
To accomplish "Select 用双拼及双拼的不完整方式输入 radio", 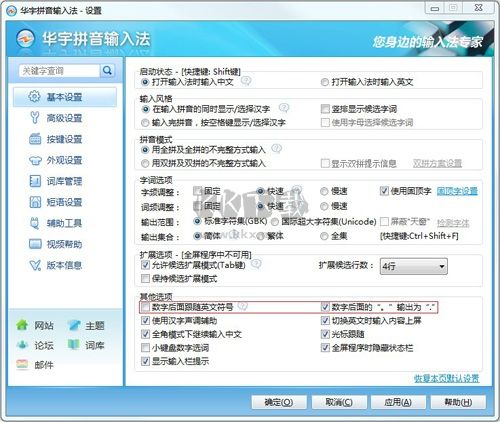I will [x=145, y=163].
